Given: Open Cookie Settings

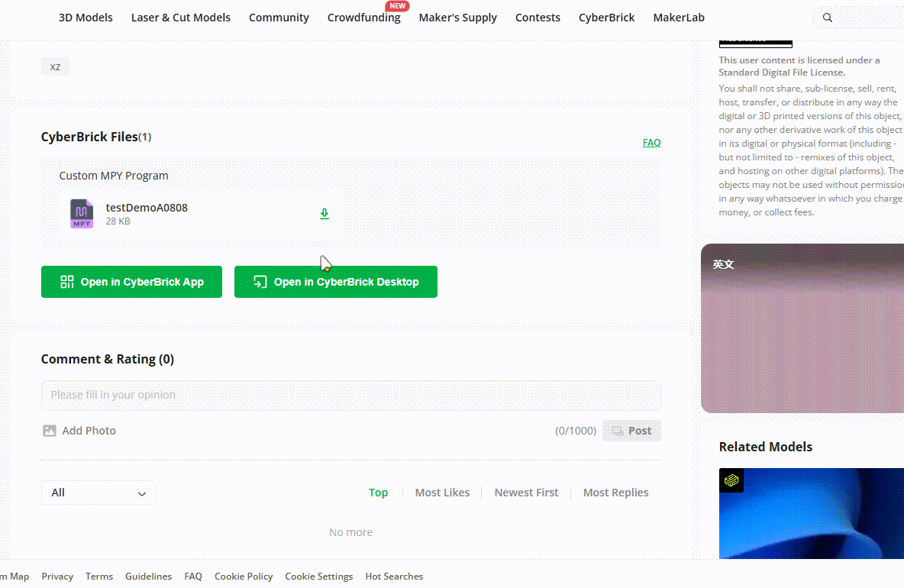Looking at the screenshot, I should 319,577.
